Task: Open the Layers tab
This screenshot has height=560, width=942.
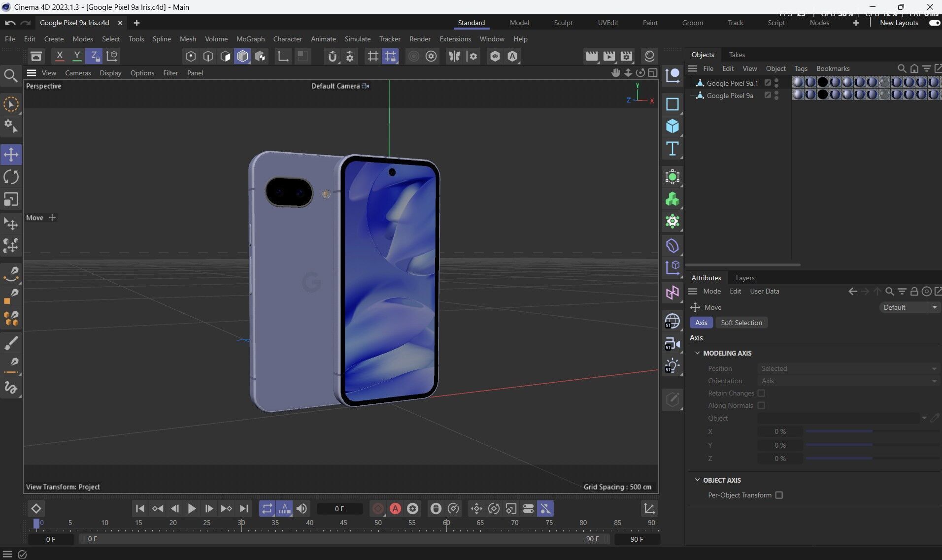Action: tap(745, 278)
